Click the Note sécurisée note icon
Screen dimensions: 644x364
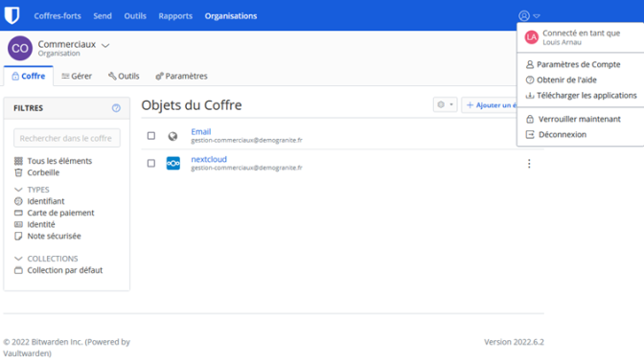[x=18, y=236]
